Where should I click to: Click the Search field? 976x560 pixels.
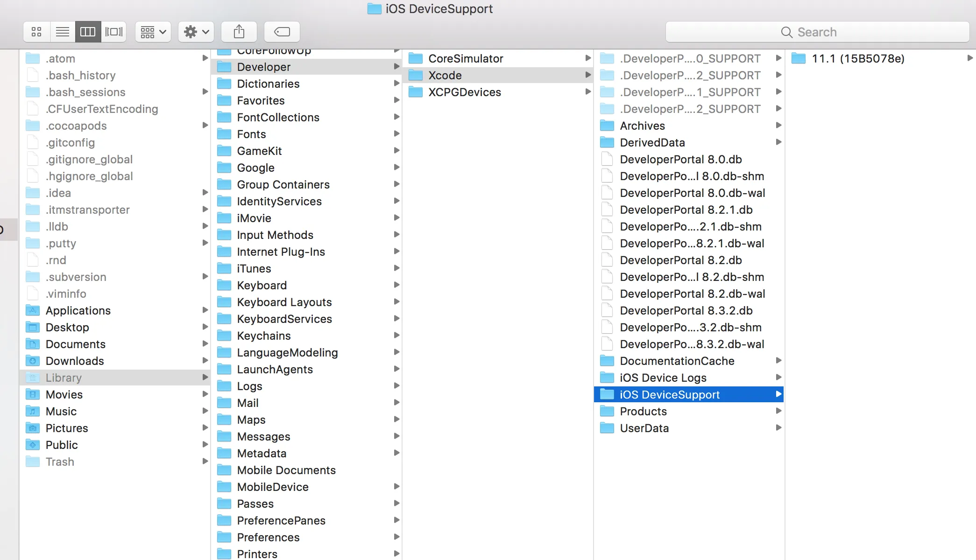click(x=817, y=32)
